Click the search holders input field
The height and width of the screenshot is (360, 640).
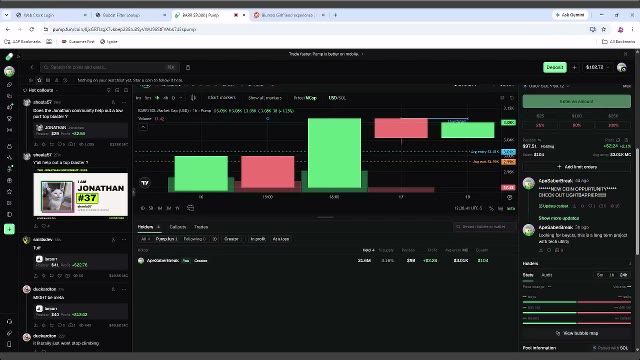tap(484, 227)
